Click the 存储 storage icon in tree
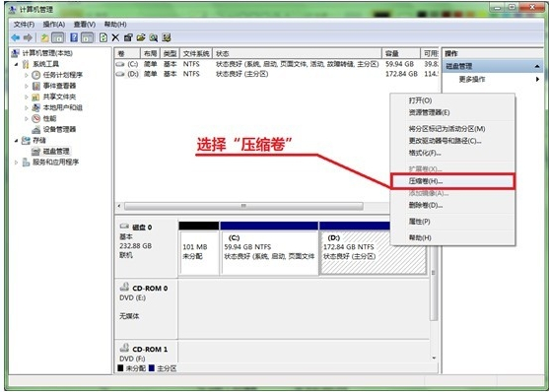 pyautogui.click(x=26, y=141)
